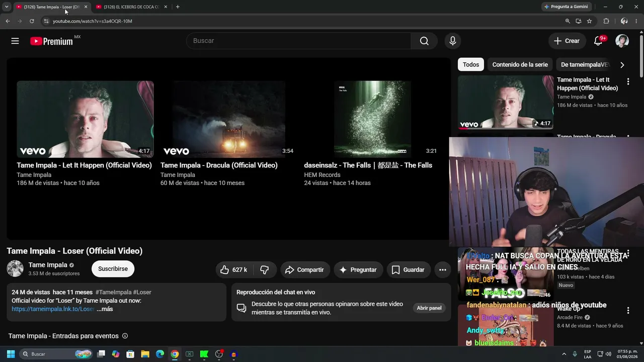Click Pregunta a Gemini button
Screen dimensions: 644x362
point(566,7)
